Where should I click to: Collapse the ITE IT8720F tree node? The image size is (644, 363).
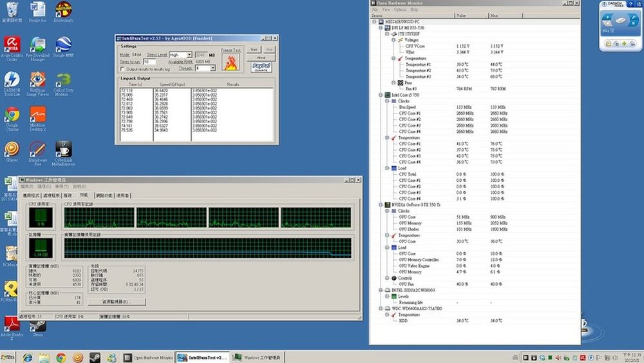(x=387, y=34)
